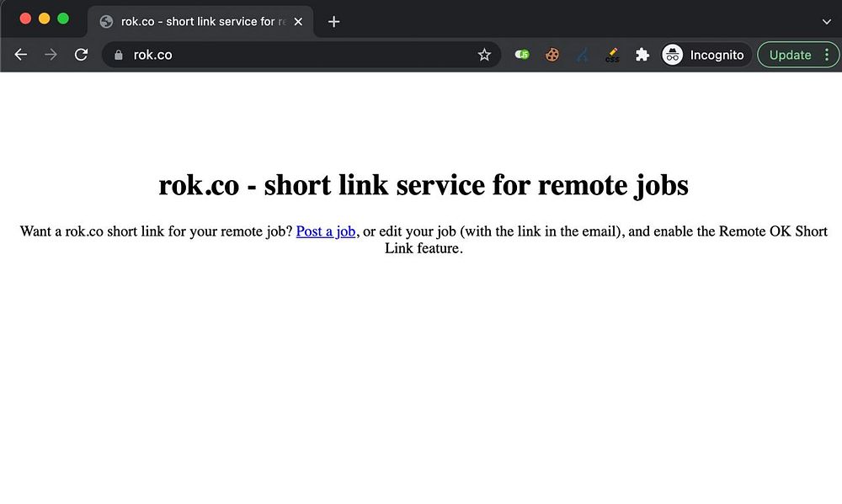Click the rok.co page heading
This screenshot has width=842, height=504.
pyautogui.click(x=424, y=185)
